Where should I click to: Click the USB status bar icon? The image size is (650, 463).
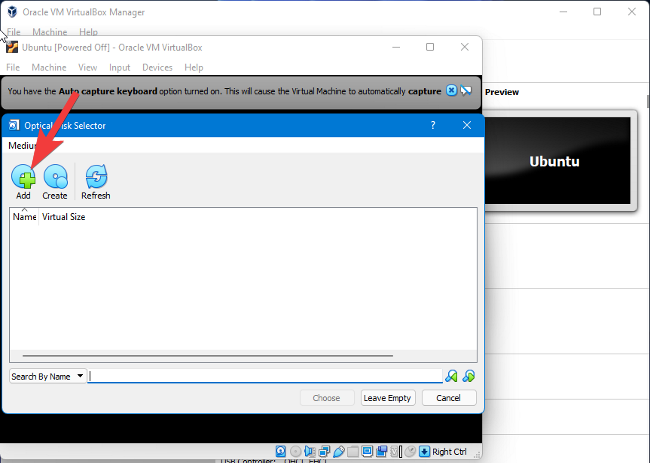click(x=339, y=451)
